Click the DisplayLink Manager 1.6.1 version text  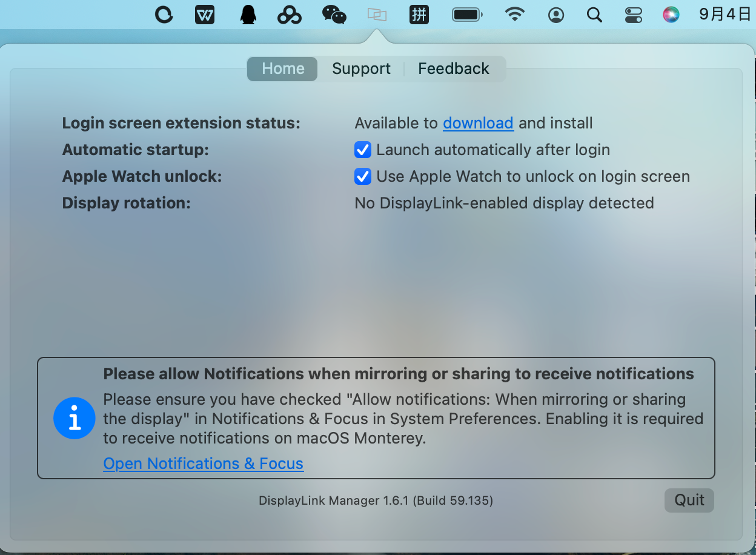(x=376, y=500)
